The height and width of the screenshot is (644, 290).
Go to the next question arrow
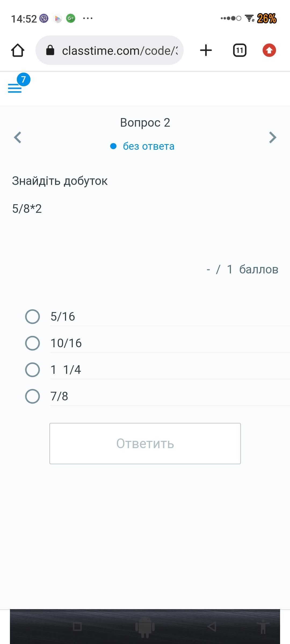pyautogui.click(x=273, y=138)
